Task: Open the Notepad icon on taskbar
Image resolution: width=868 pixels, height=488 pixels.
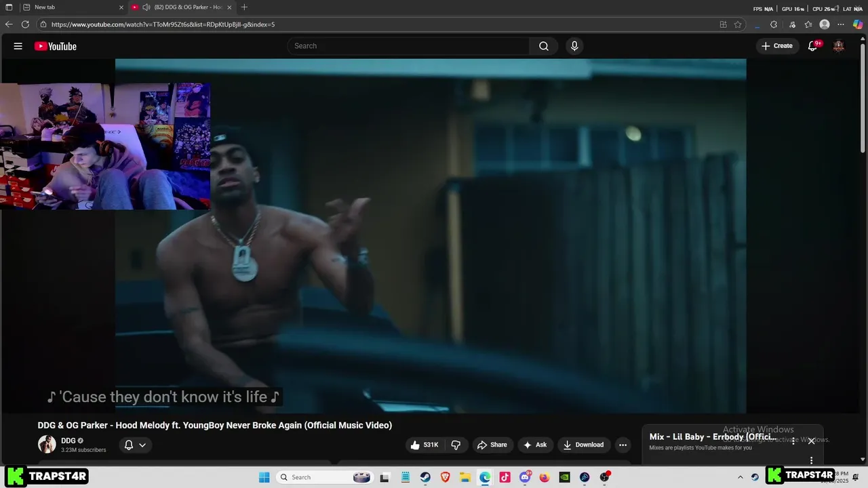Action: [405, 477]
